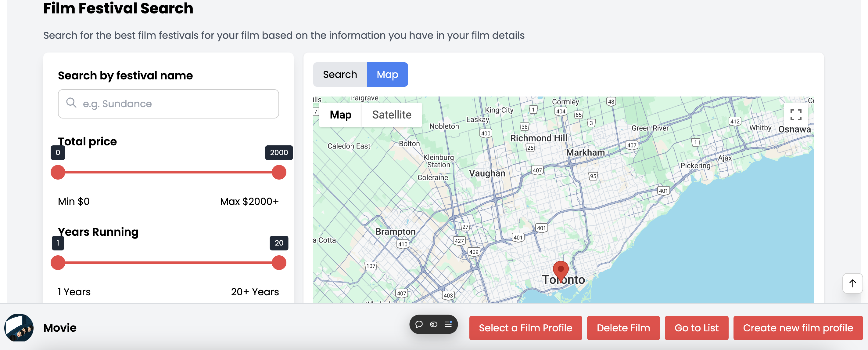The width and height of the screenshot is (868, 350).
Task: Focus the festival name search field
Action: (x=168, y=104)
